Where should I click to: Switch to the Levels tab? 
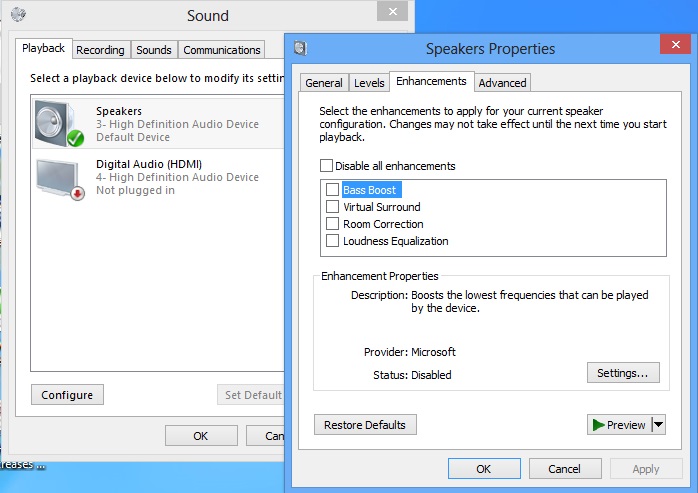pyautogui.click(x=369, y=83)
